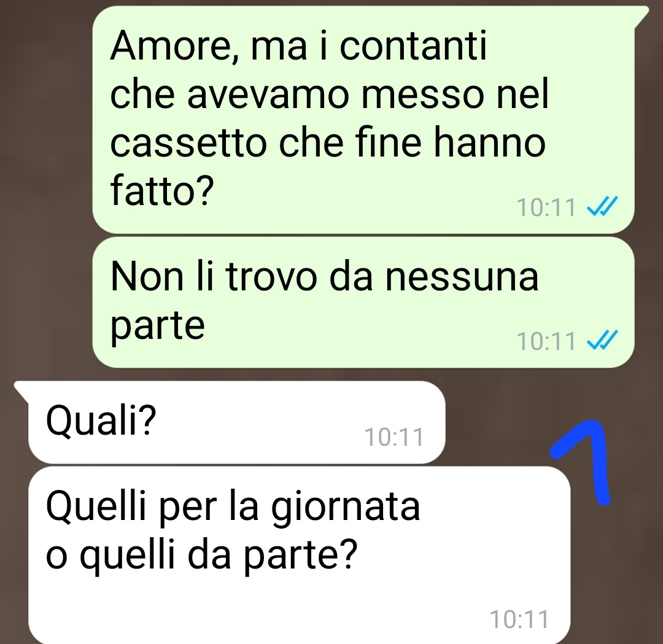Tap the word 'nessuna' in second message
Screen dimensions: 663x644
462,277
